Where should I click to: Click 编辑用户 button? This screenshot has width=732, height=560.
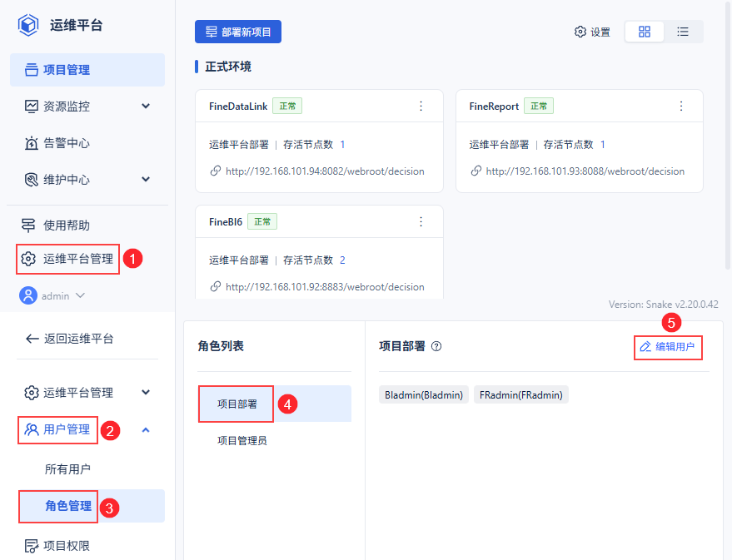pyautogui.click(x=668, y=347)
